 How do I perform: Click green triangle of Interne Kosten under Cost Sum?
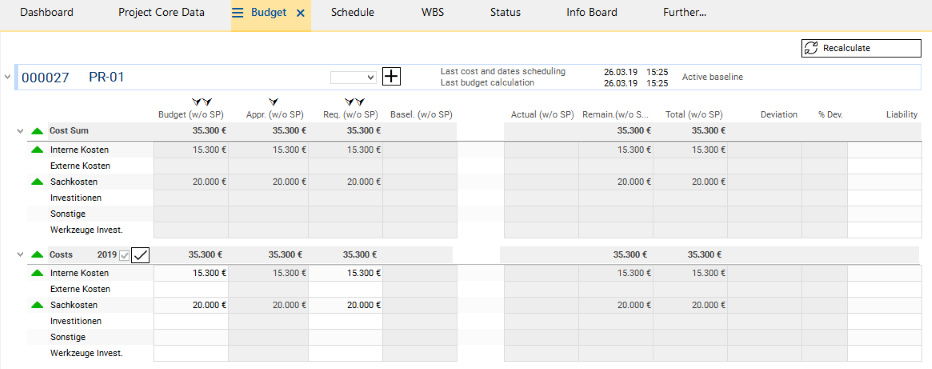[x=37, y=150]
